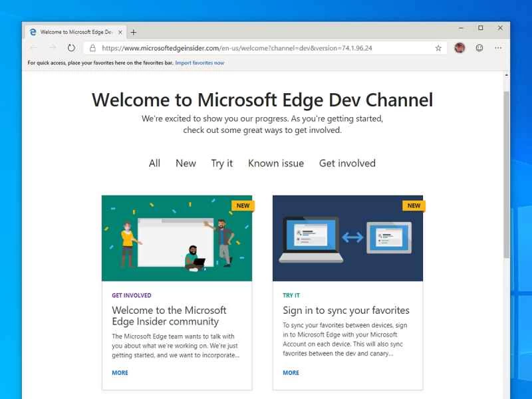
Task: Open a new browser tab
Action: (134, 31)
